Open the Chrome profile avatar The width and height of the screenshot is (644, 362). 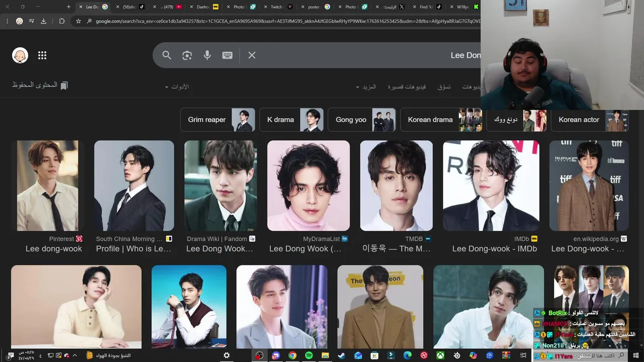coord(19,21)
